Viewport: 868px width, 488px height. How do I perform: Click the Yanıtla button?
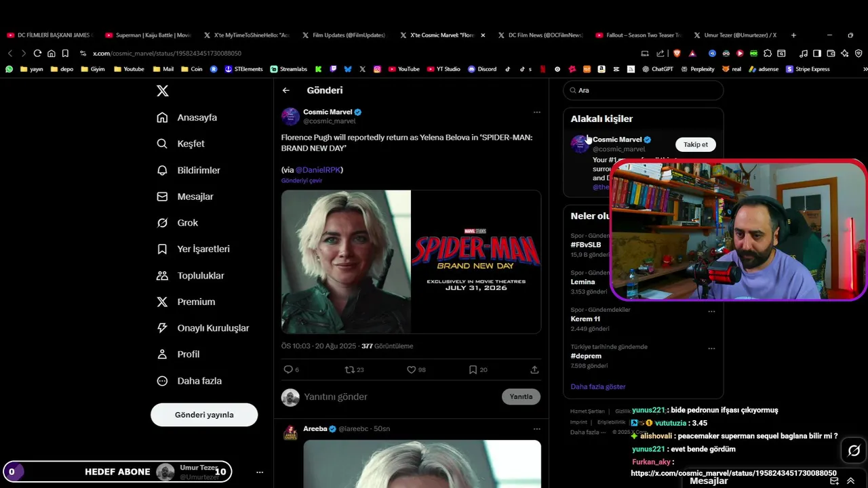coord(521,396)
